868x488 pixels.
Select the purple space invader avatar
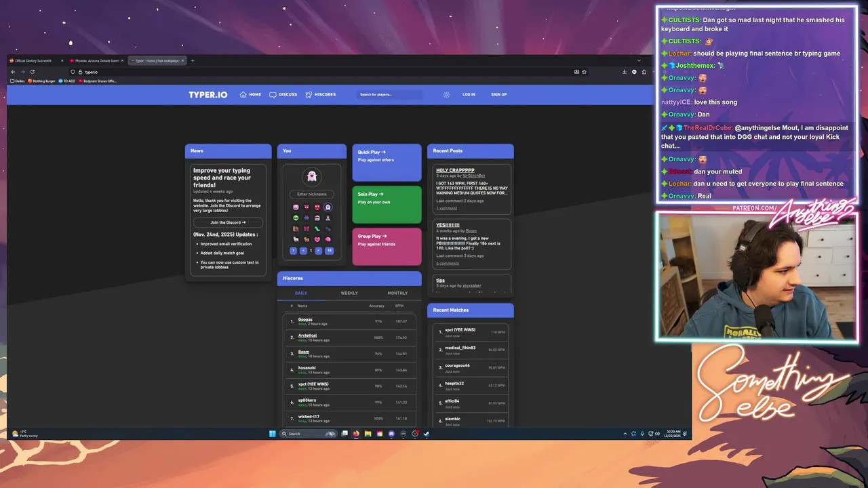click(x=307, y=218)
